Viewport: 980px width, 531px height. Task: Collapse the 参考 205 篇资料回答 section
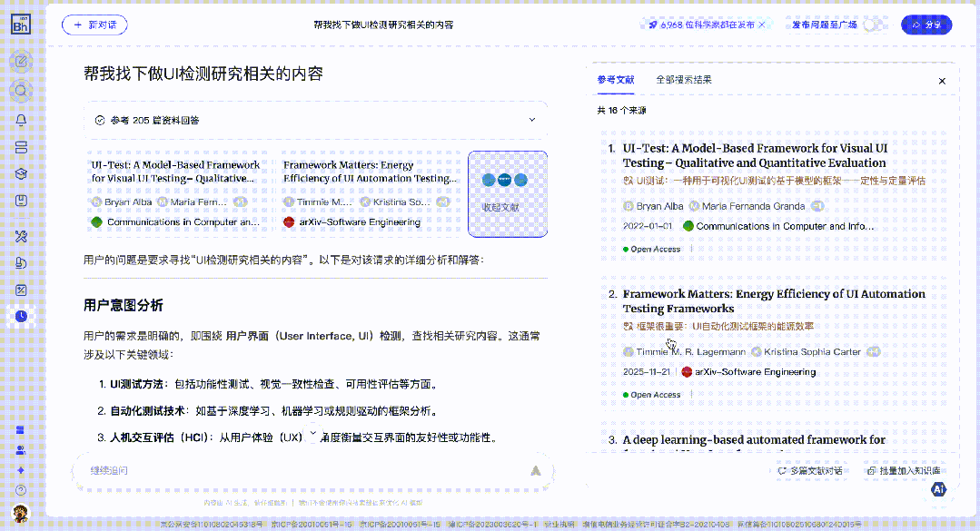[x=532, y=120]
